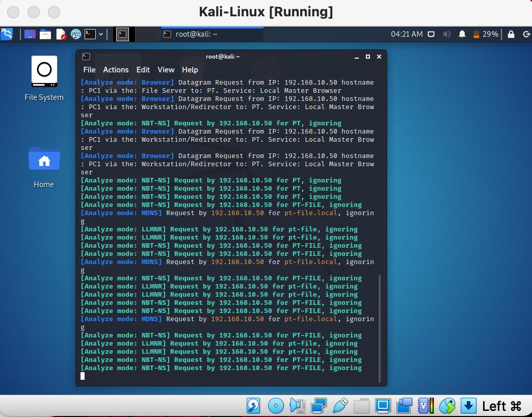Click the VirtualBox CPU virtualization icon

coord(426,405)
